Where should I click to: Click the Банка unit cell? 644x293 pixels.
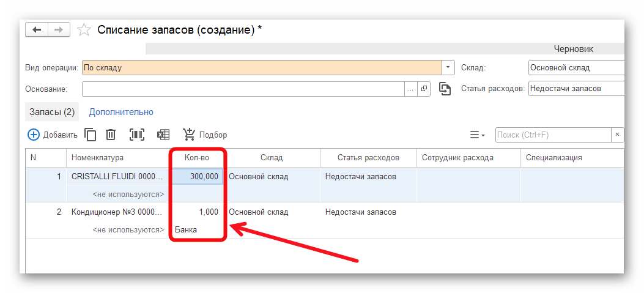click(198, 230)
